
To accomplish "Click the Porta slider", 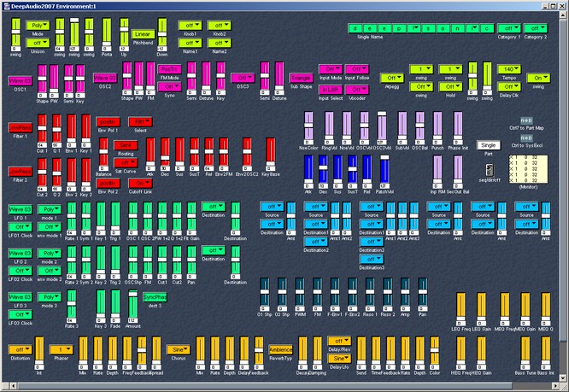I will 106,32.
